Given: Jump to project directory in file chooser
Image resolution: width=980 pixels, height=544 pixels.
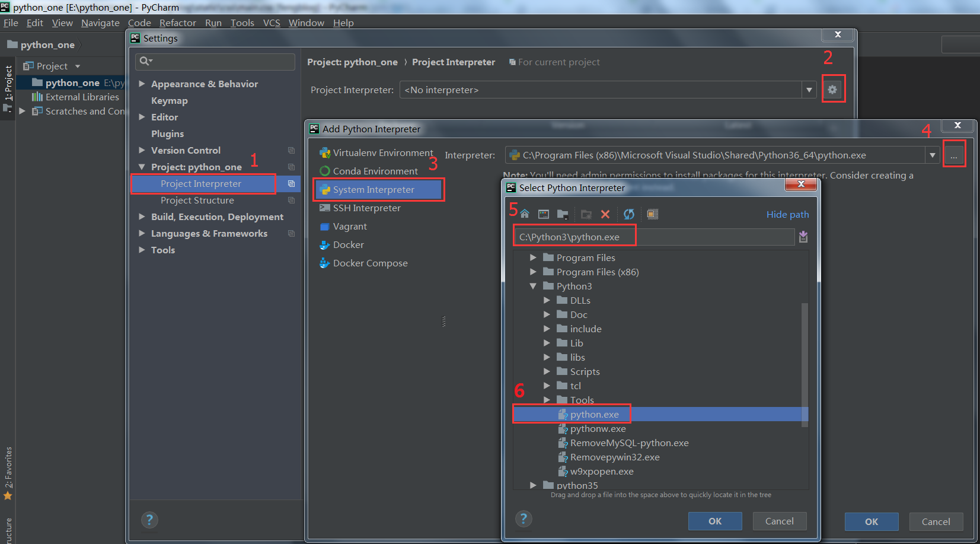Looking at the screenshot, I should [x=563, y=214].
